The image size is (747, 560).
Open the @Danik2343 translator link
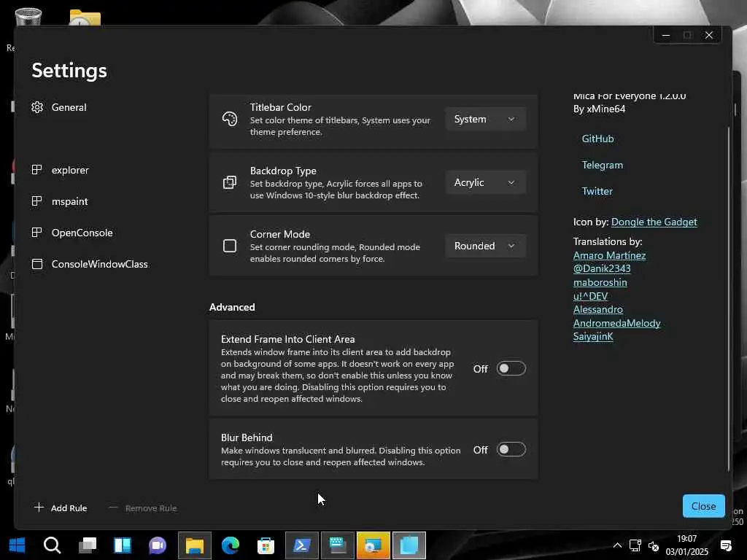pos(602,268)
